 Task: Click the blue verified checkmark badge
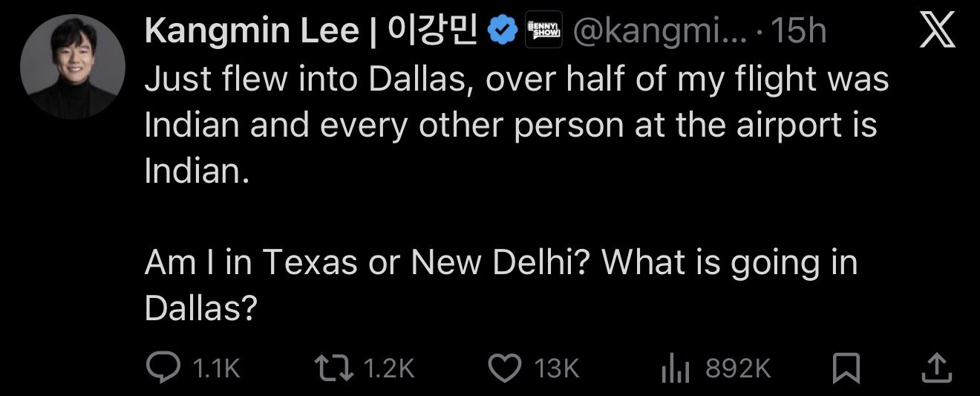tap(501, 32)
